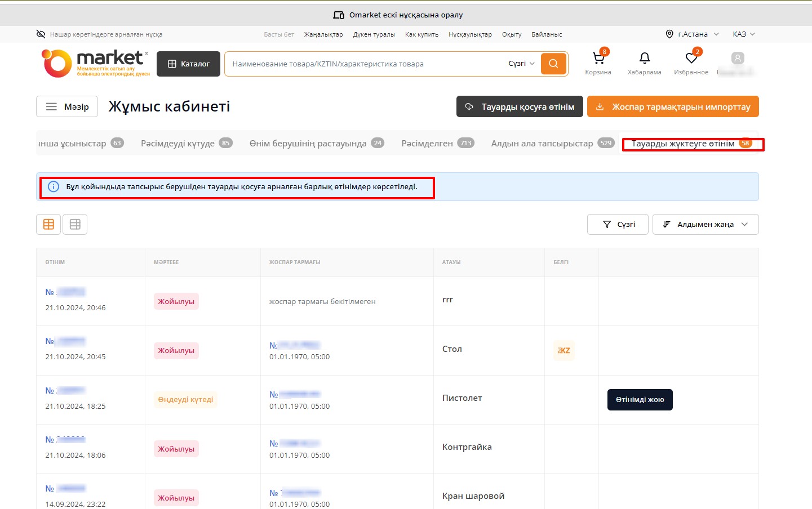Switch to table list view
The image size is (812, 509).
[75, 224]
